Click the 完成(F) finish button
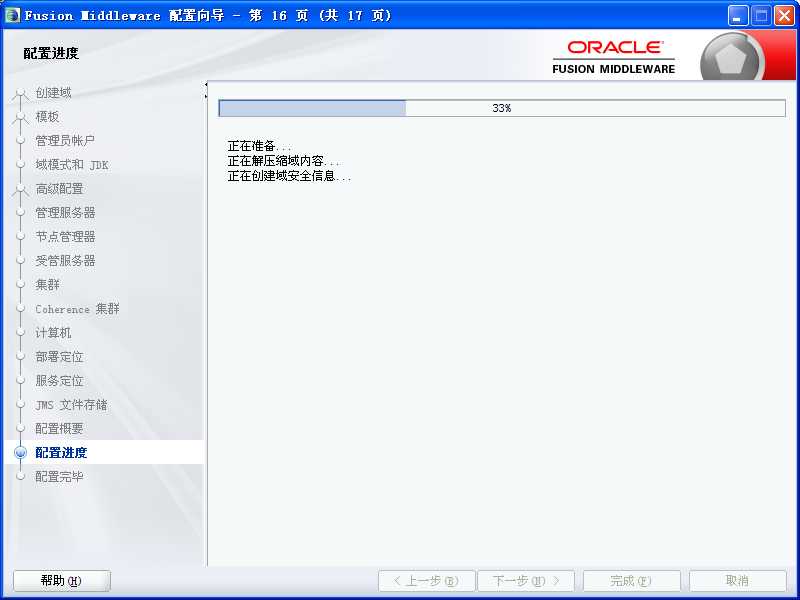This screenshot has width=800, height=600. pyautogui.click(x=632, y=581)
